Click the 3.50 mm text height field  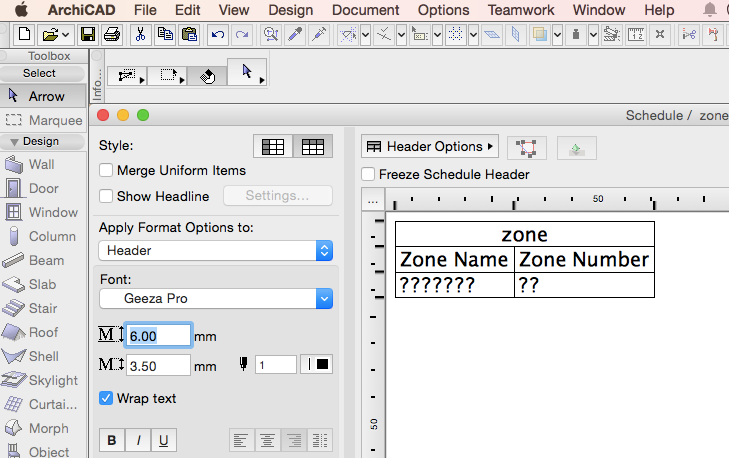pos(158,365)
